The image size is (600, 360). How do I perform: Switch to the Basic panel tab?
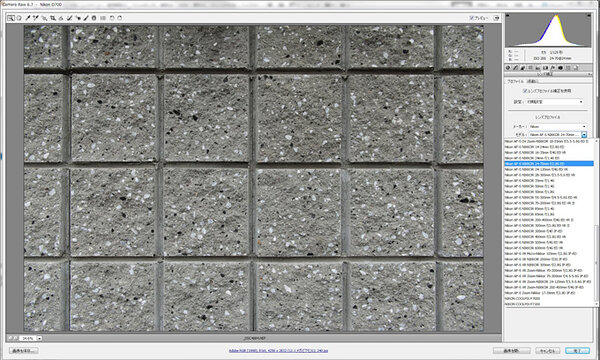click(508, 68)
